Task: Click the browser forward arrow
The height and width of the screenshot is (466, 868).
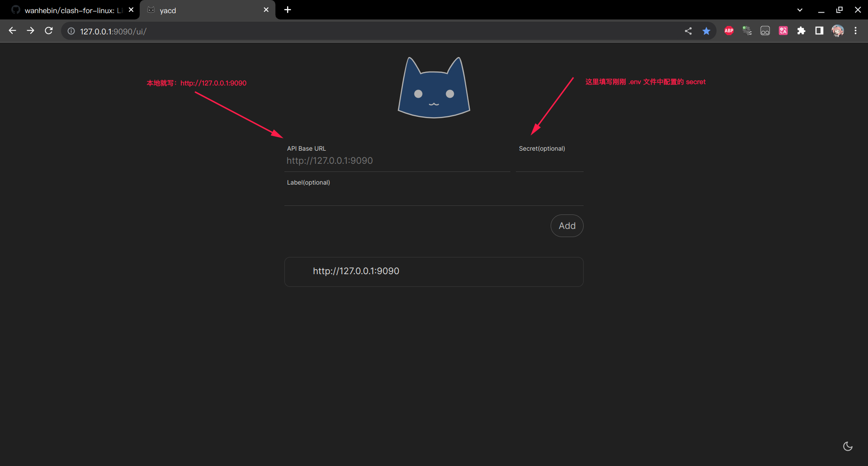Action: (30, 31)
